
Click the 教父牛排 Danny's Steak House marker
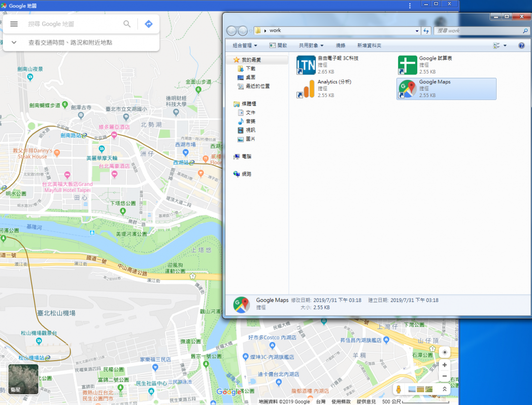(x=57, y=153)
